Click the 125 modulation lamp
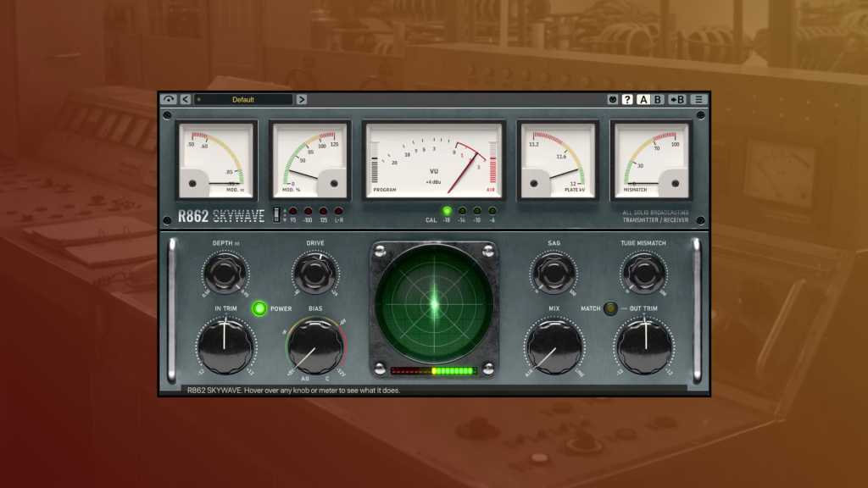This screenshot has height=488, width=868. [x=323, y=211]
